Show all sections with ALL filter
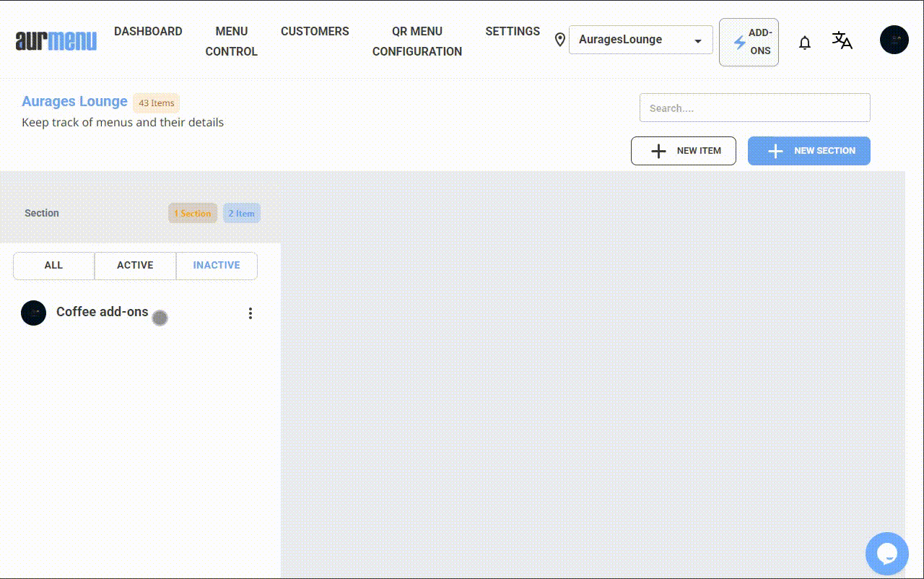This screenshot has height=579, width=924. click(x=53, y=266)
